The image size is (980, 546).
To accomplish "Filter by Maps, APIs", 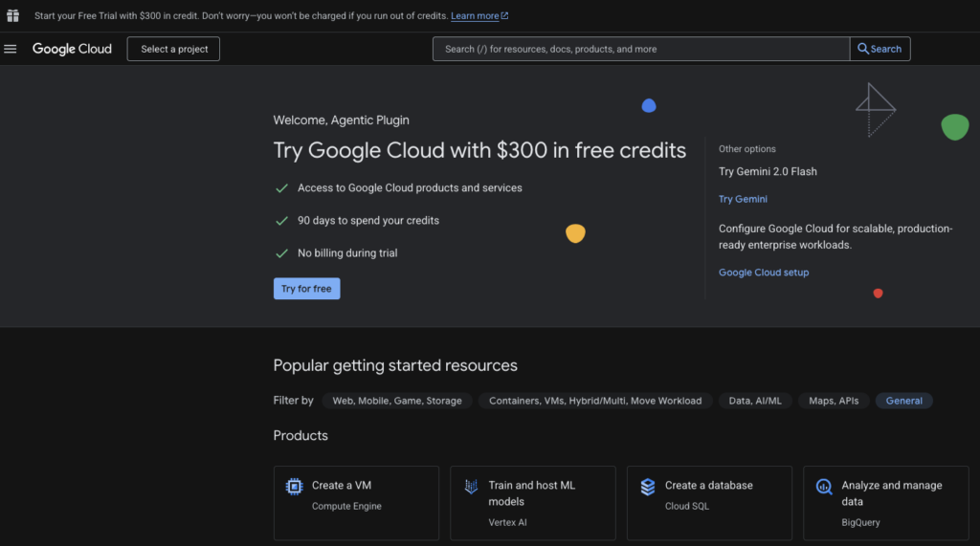I will [x=834, y=401].
